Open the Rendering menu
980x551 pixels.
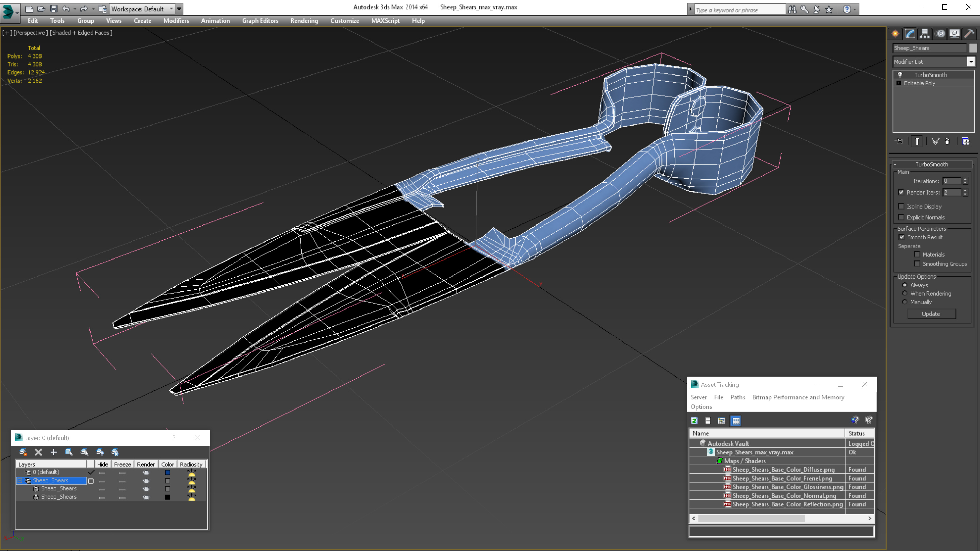click(304, 21)
